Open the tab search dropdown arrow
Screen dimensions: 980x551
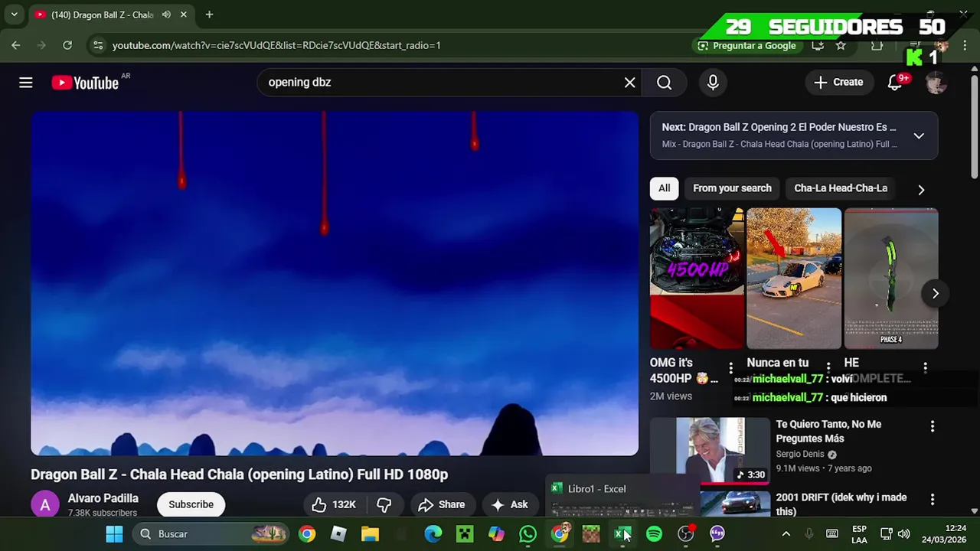[x=14, y=15]
